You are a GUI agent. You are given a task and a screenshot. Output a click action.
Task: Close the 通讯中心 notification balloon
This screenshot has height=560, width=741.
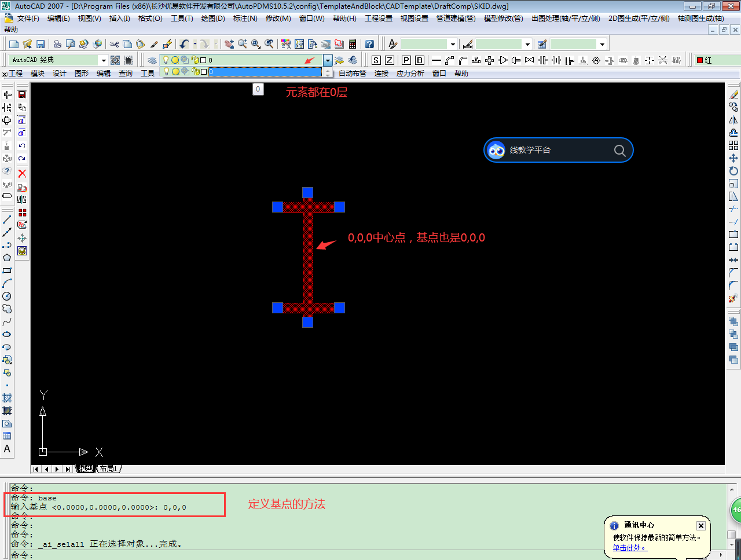[700, 526]
